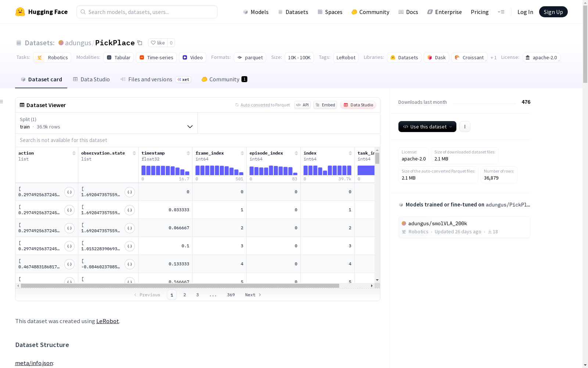Expand observation.state cell in timestamp 0 row
Image resolution: width=588 pixels, height=368 pixels.
point(130,192)
